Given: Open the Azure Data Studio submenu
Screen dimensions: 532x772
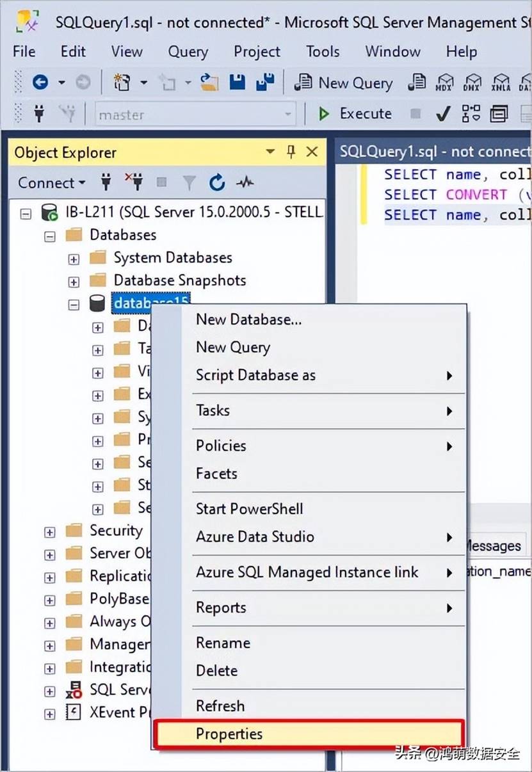Looking at the screenshot, I should [x=309, y=536].
